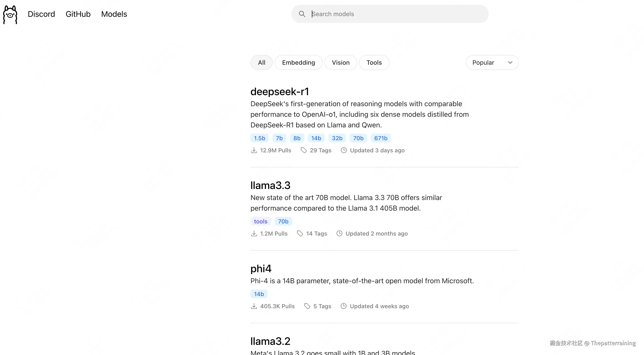644x355 pixels.
Task: Click inside the Search models field
Action: [x=390, y=14]
